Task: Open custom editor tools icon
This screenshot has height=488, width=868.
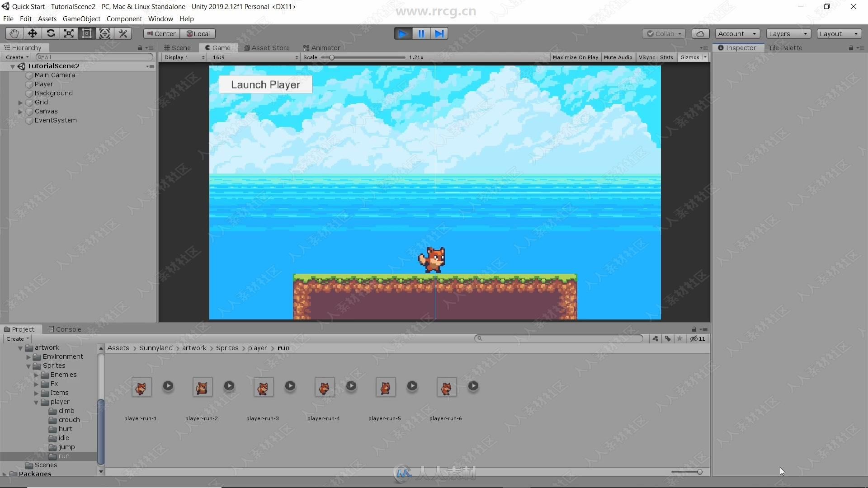Action: (123, 33)
